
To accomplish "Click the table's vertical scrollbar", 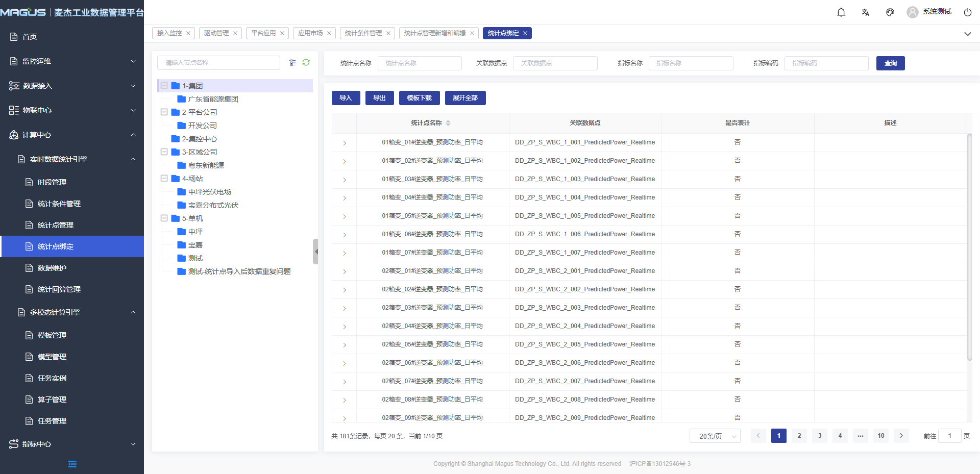I will tap(969, 245).
